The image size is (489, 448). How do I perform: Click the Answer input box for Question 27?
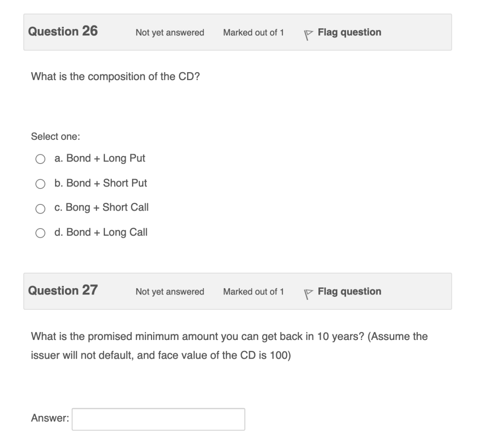click(x=158, y=418)
